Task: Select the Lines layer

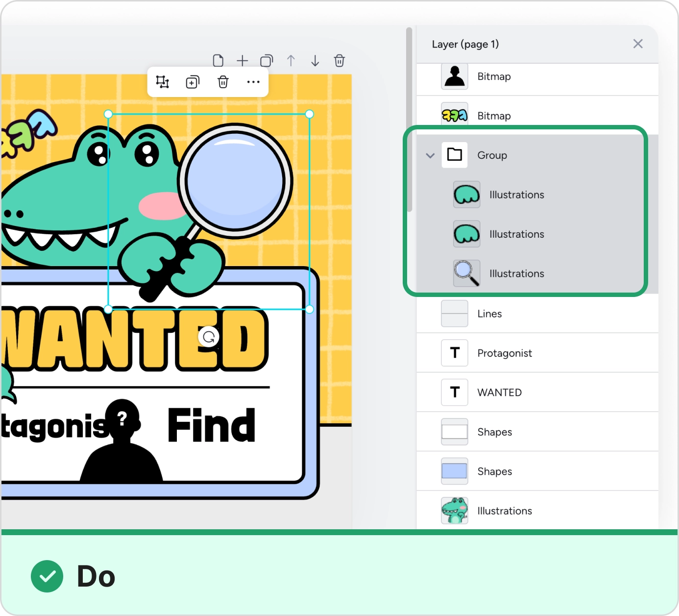Action: 489,314
